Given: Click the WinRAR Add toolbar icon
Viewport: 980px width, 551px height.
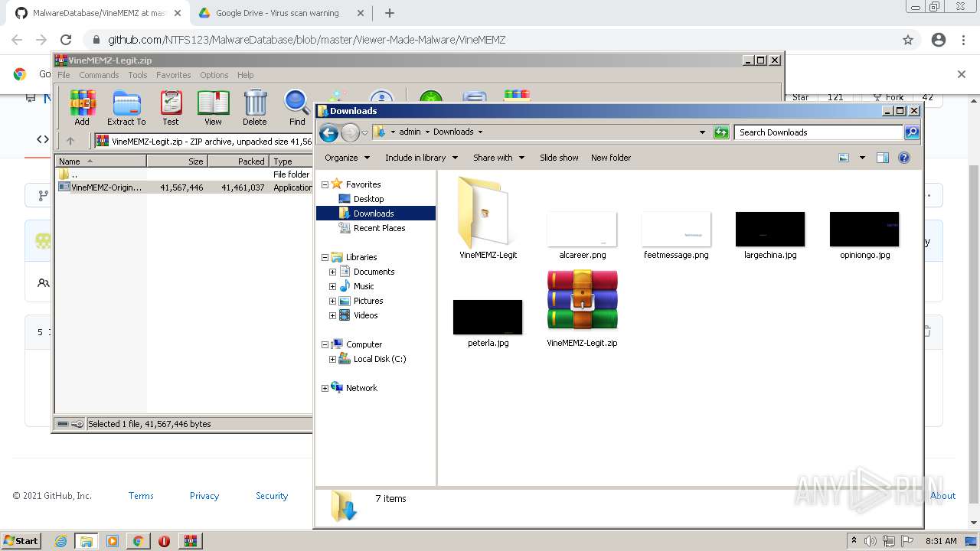Looking at the screenshot, I should [x=82, y=107].
